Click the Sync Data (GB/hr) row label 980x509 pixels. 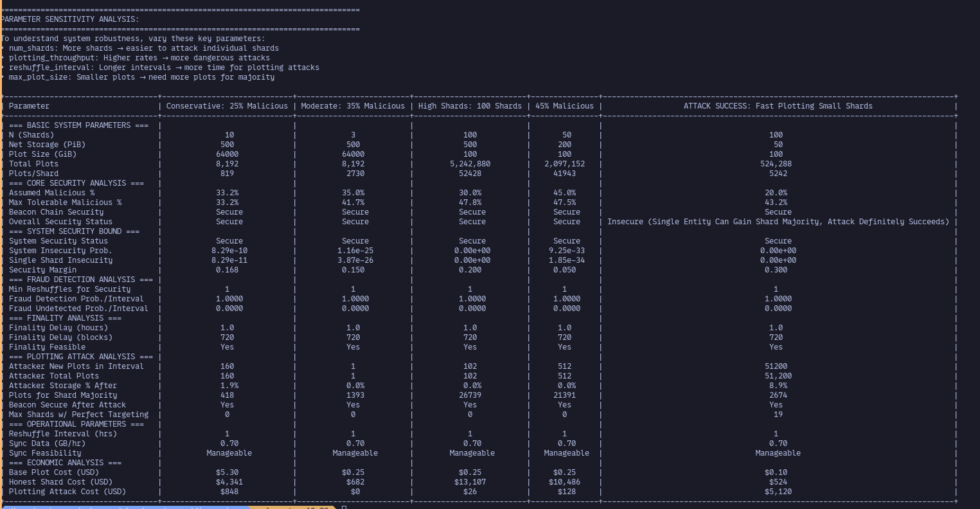coord(47,443)
